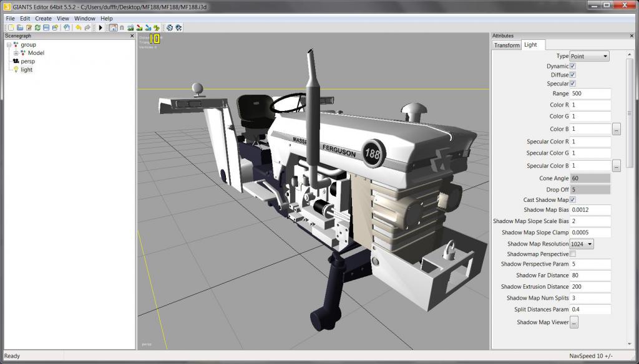Open the Shadow Map Viewer button

pos(574,322)
